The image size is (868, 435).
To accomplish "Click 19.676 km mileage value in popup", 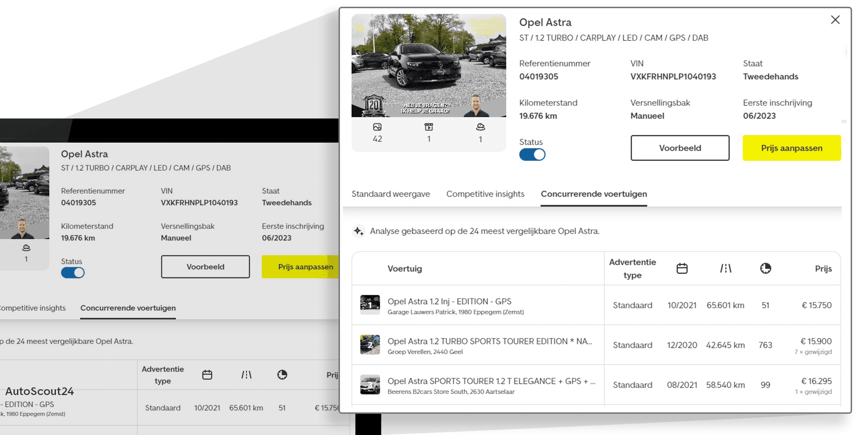I will 538,116.
